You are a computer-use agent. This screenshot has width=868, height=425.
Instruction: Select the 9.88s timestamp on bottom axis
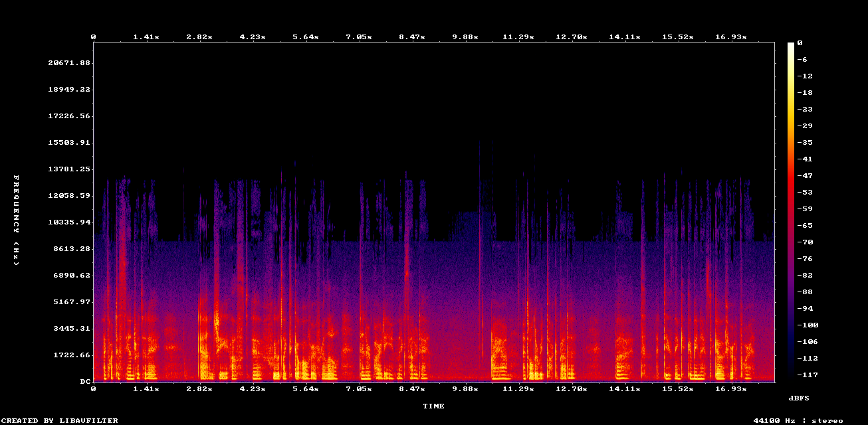pyautogui.click(x=466, y=388)
